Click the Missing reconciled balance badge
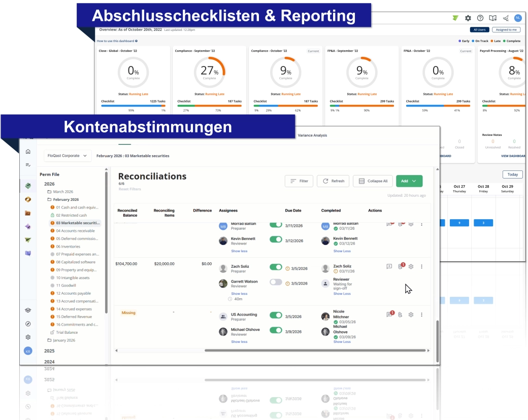The width and height of the screenshot is (528, 420). [x=128, y=313]
